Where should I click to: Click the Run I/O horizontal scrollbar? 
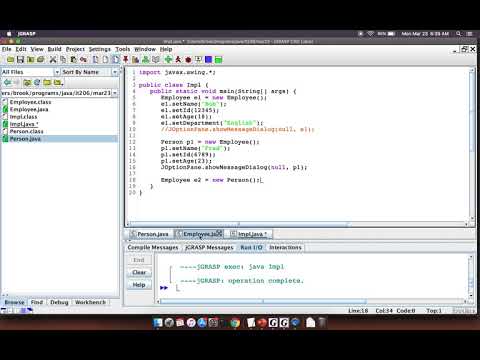[263, 301]
